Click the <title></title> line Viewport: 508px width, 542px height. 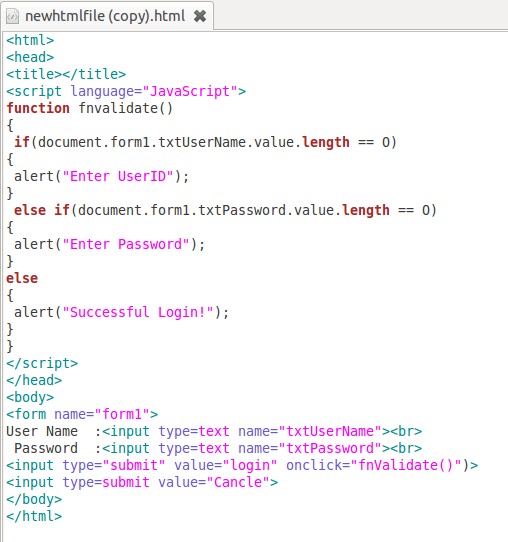click(66, 74)
